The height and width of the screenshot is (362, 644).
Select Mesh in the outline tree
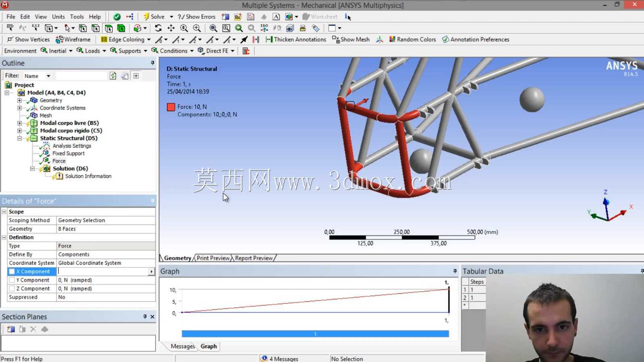point(46,116)
